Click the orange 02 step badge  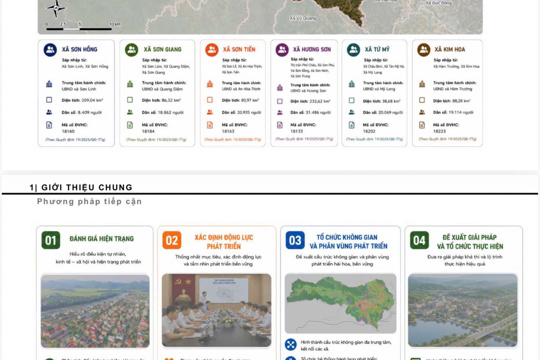[172, 240]
